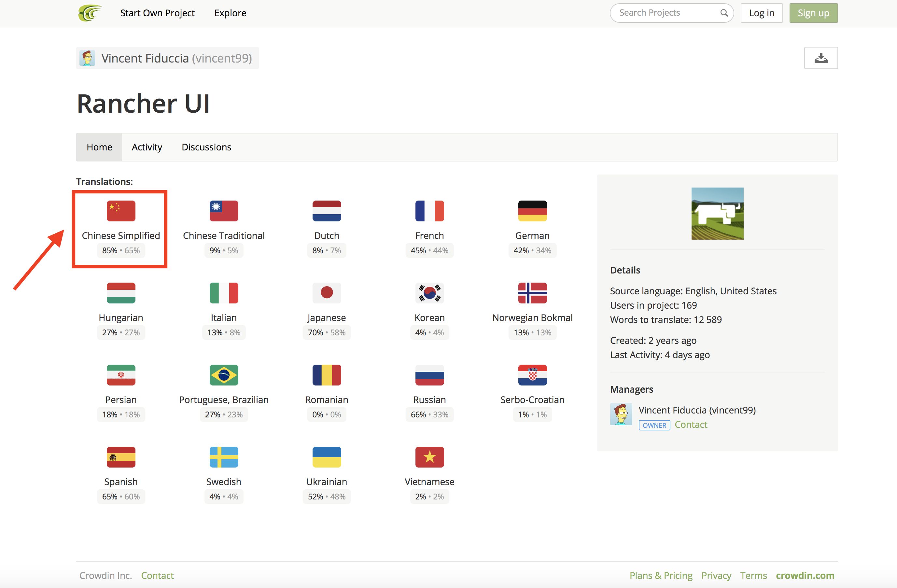Click the Rancher cow project thumbnail
Image resolution: width=897 pixels, height=588 pixels.
point(717,213)
